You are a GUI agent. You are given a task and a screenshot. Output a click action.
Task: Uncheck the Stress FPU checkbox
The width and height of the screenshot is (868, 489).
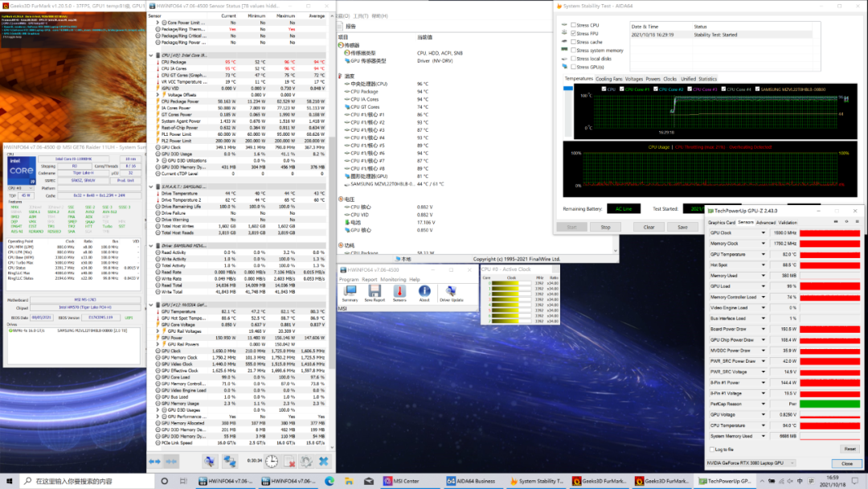tap(573, 34)
